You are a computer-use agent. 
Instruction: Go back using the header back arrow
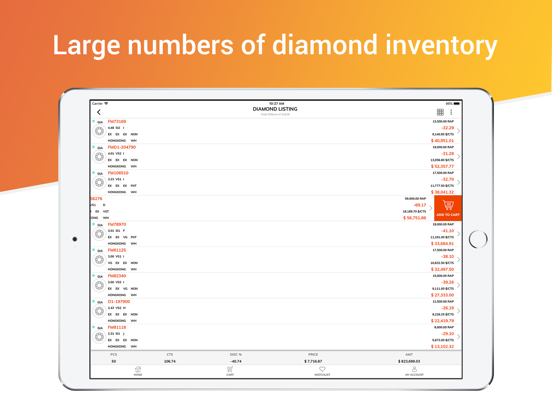tap(99, 112)
